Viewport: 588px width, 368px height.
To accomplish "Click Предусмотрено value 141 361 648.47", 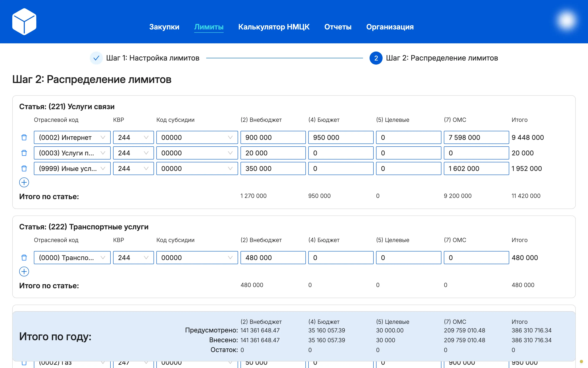I will pos(260,330).
